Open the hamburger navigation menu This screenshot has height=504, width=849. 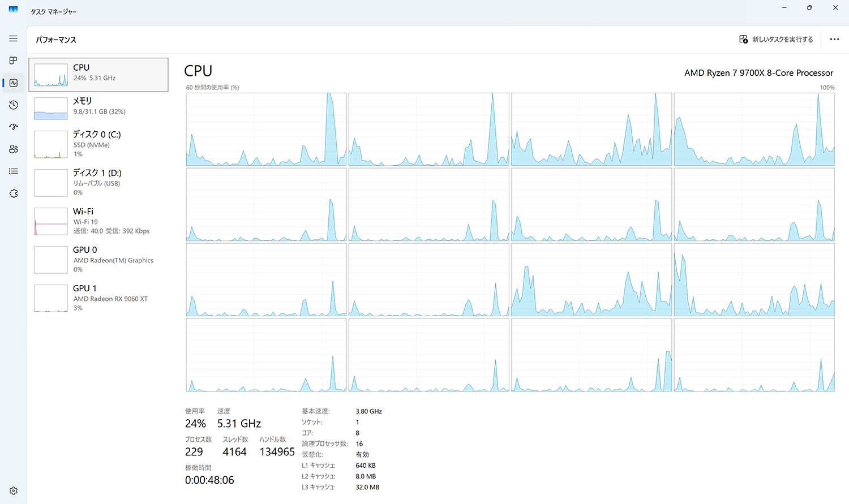[14, 38]
